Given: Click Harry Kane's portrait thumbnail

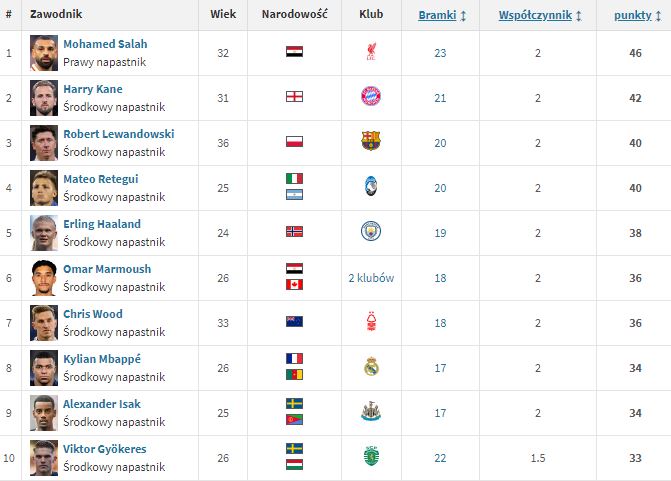Looking at the screenshot, I should tap(41, 97).
